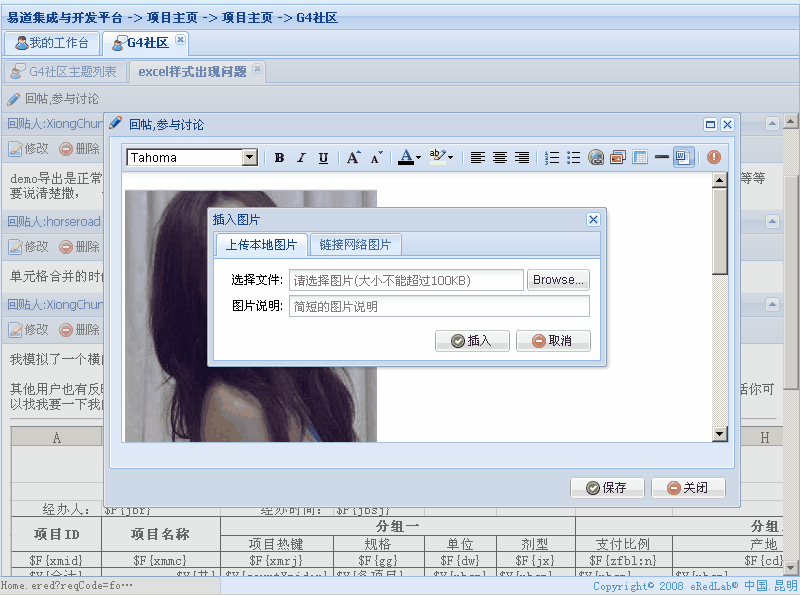Switch to the 我的工作台 tab
The image size is (800, 596).
click(52, 42)
